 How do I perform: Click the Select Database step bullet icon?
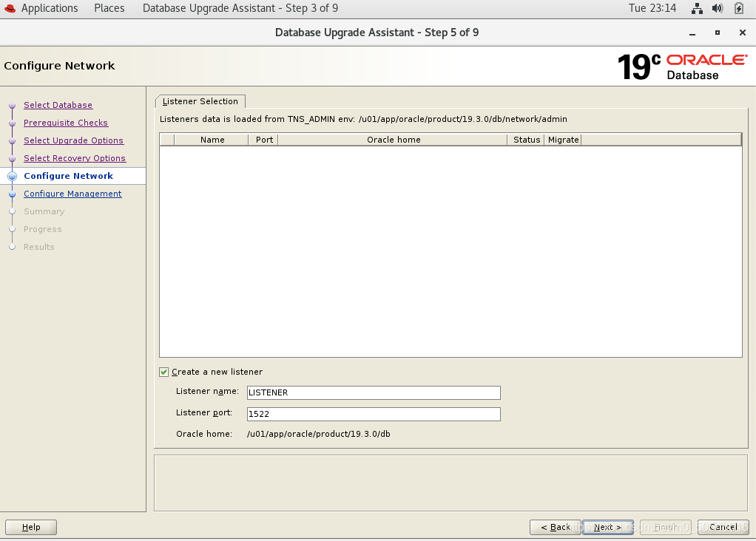[13, 106]
